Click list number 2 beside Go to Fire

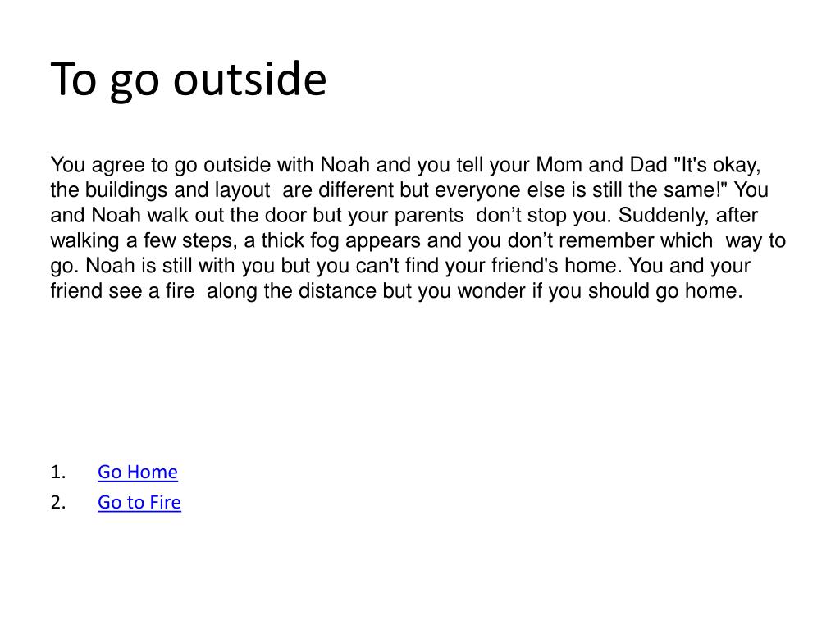tap(58, 503)
